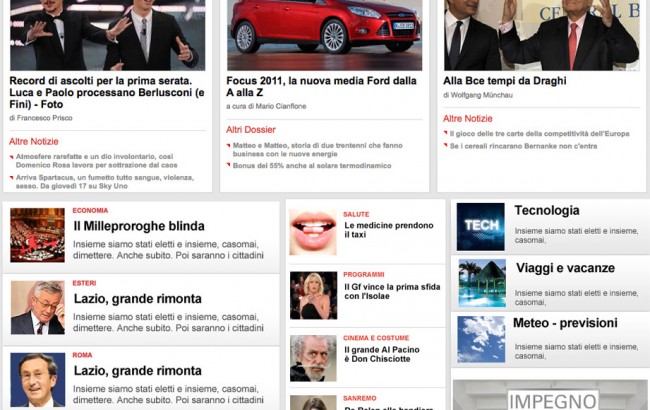Open the Viaggi e vacanze section title
The height and width of the screenshot is (410, 650).
[565, 268]
